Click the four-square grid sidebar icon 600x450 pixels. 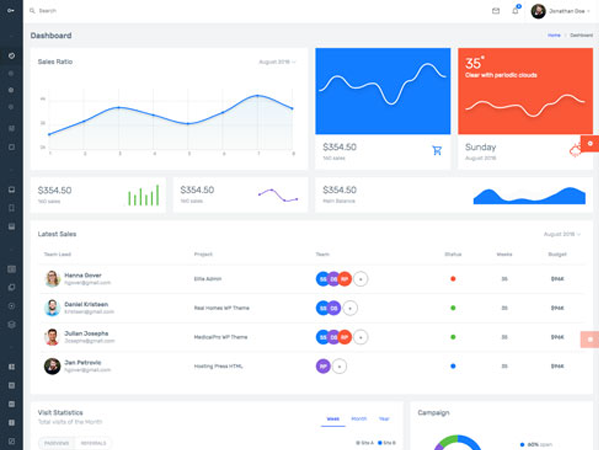coord(11,367)
